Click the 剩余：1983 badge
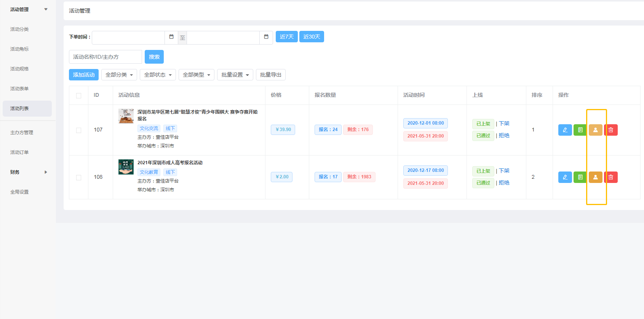Image resolution: width=644 pixels, height=319 pixels. pyautogui.click(x=359, y=177)
